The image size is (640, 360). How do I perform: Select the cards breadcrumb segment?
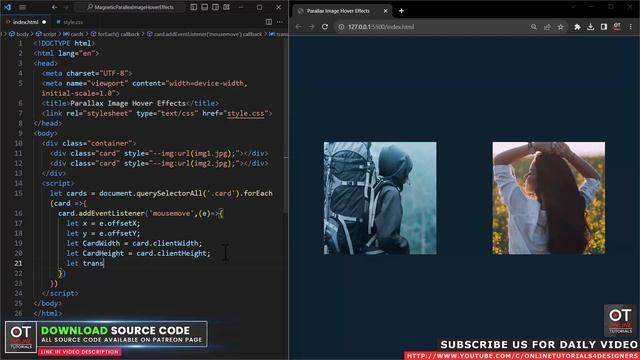(73, 34)
